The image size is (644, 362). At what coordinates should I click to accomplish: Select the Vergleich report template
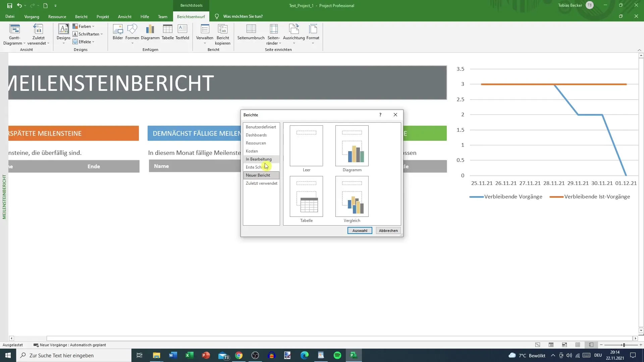click(352, 199)
